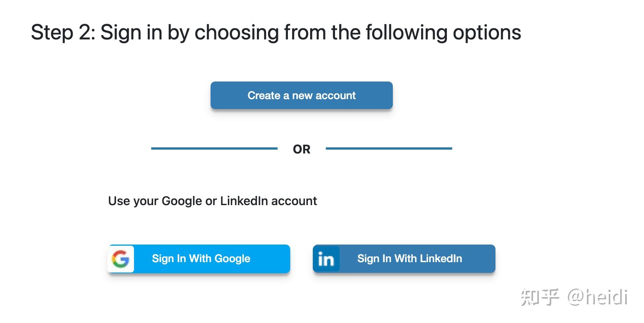The height and width of the screenshot is (323, 644).
Task: Click the word "Google" in the helper text
Action: coord(181,201)
